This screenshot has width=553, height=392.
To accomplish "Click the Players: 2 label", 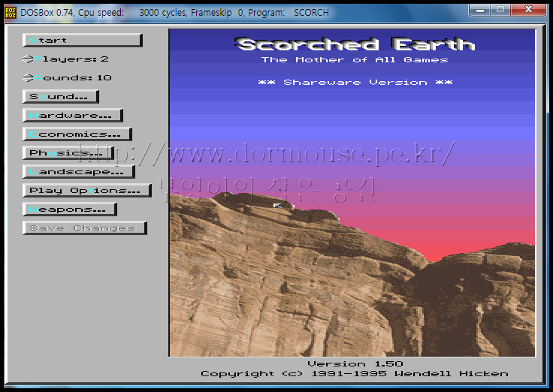I will point(71,59).
